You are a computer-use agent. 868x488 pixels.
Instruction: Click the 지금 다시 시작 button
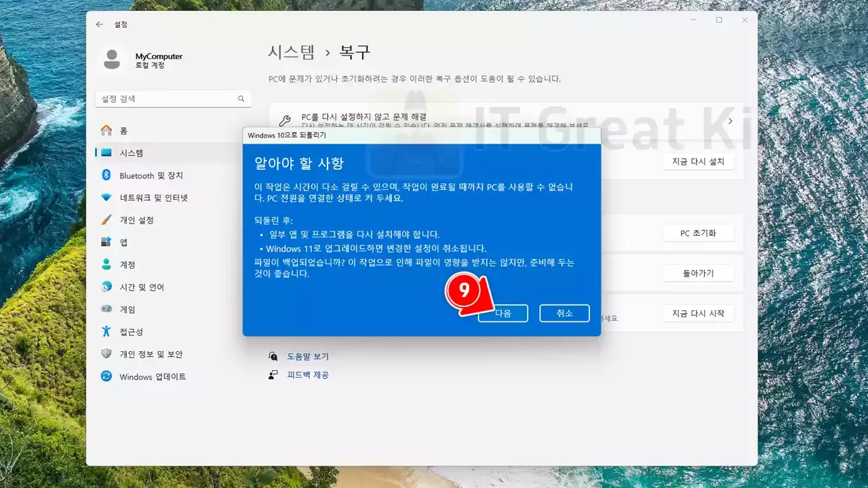point(698,313)
